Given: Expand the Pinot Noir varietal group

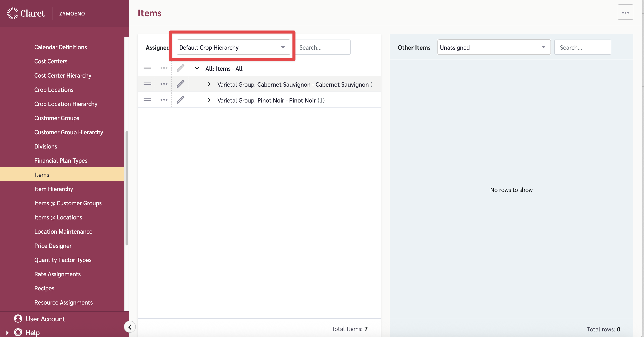Looking at the screenshot, I should point(209,100).
